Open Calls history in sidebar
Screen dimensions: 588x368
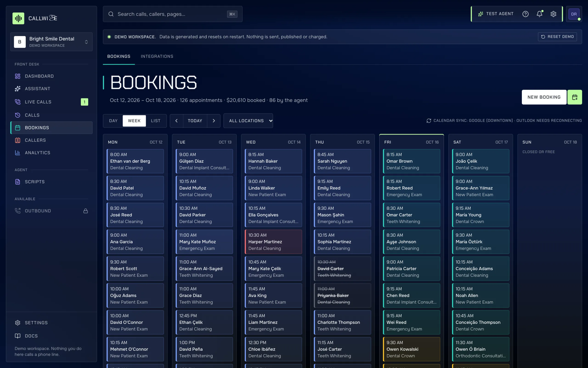pos(51,115)
